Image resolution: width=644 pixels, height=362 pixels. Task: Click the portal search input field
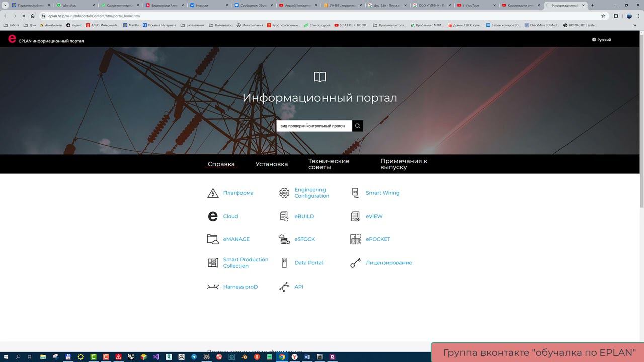pos(314,126)
